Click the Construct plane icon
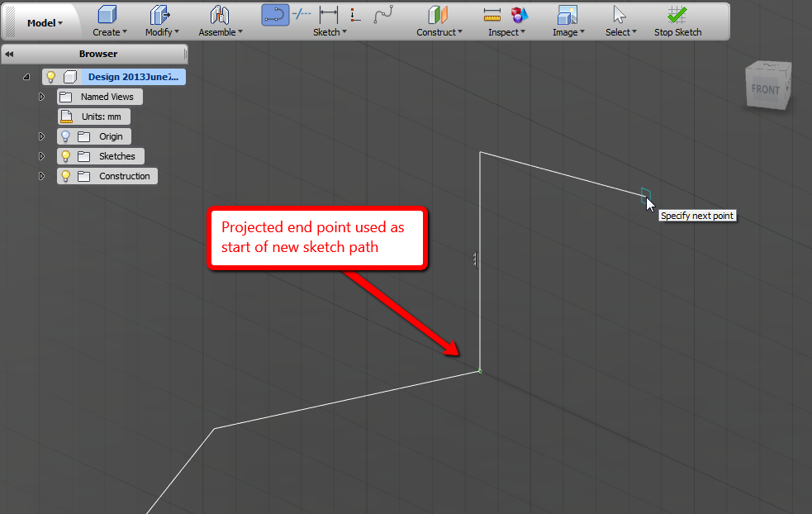Image resolution: width=812 pixels, height=514 pixels. tap(438, 15)
